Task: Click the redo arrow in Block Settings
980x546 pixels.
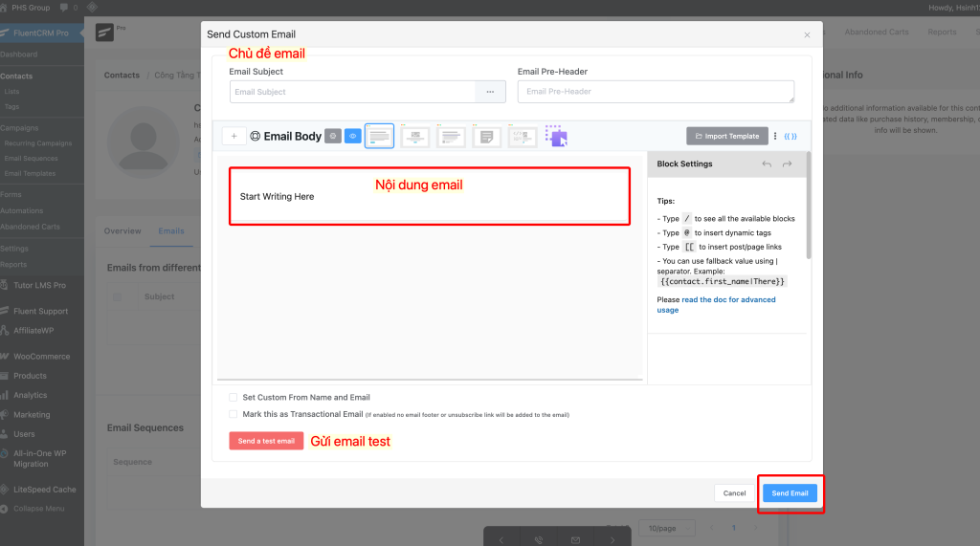Action: coord(788,164)
